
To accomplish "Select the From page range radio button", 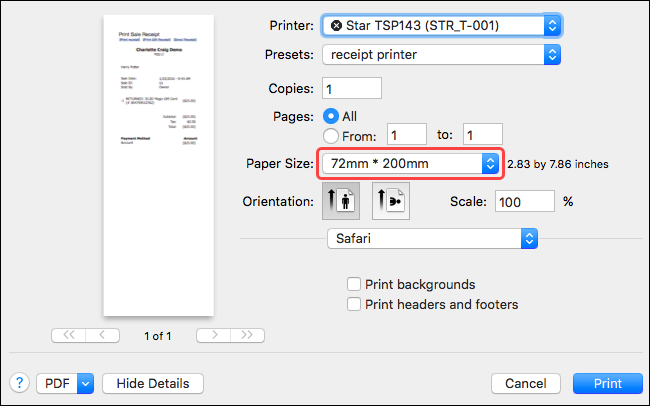I will click(x=331, y=136).
